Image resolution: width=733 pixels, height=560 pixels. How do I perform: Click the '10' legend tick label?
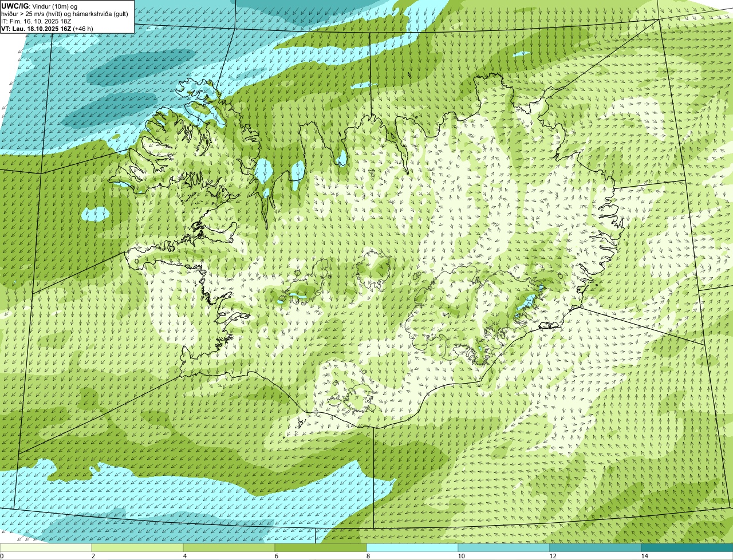click(461, 555)
